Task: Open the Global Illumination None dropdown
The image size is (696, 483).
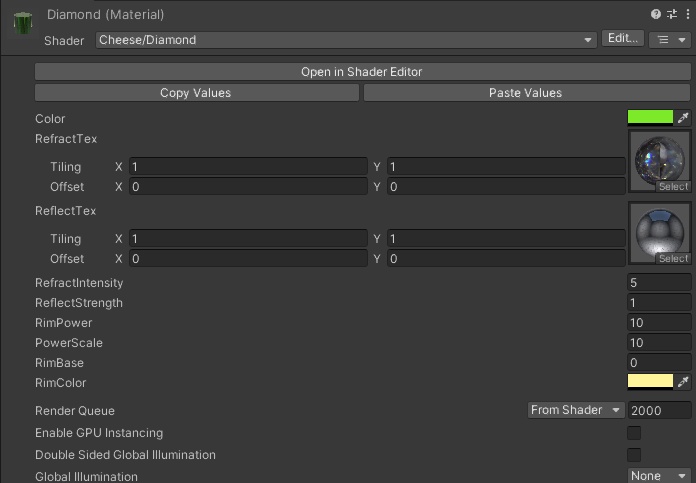Action: (659, 476)
